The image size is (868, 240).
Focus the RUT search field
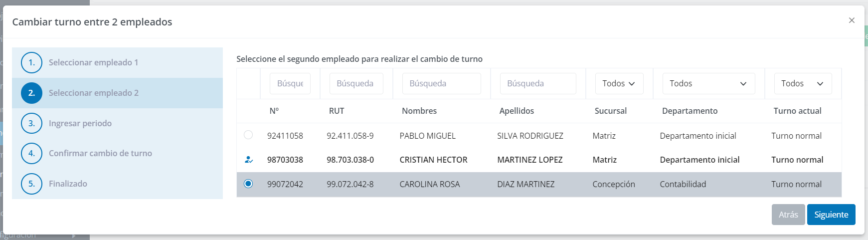pyautogui.click(x=356, y=83)
